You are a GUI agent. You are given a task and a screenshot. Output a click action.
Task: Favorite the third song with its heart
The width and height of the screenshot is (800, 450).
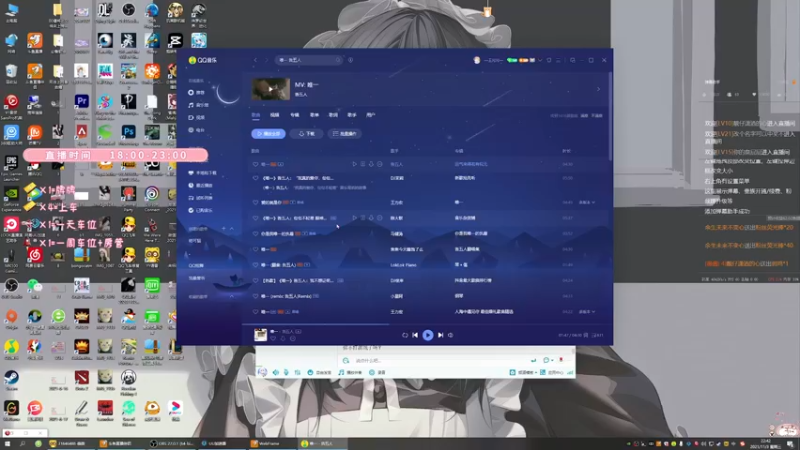(256, 203)
